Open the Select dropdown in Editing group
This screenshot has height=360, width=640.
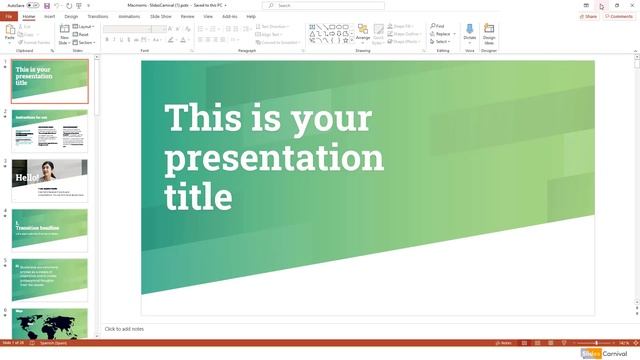pos(440,42)
